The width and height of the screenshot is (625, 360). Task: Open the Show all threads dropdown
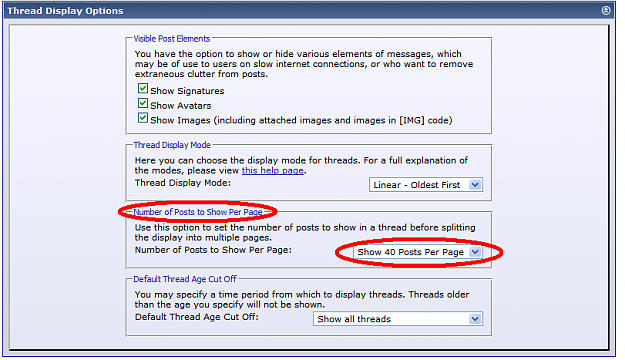click(x=398, y=319)
